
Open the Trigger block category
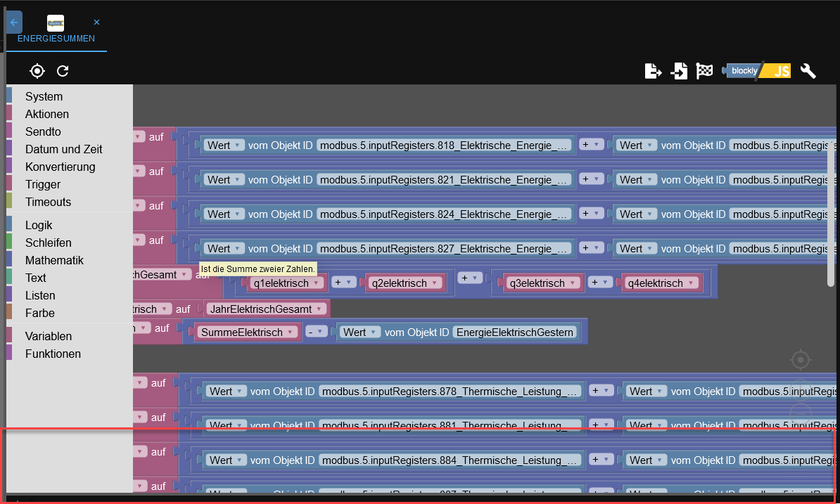[x=43, y=185]
